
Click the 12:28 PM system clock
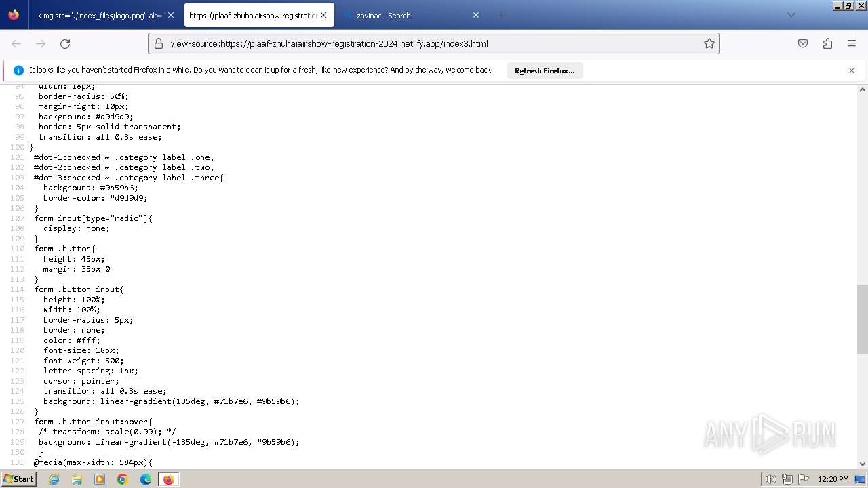pyautogui.click(x=833, y=479)
